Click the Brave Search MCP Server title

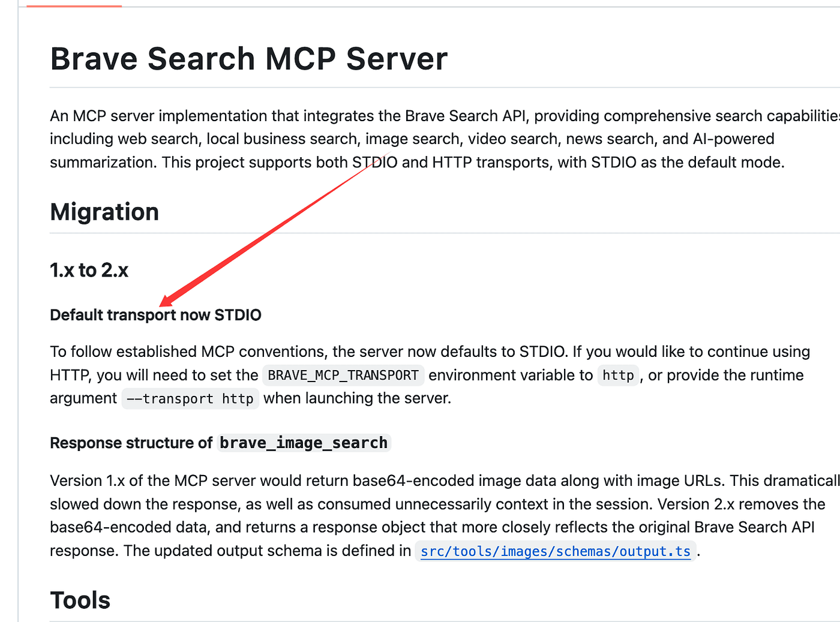[248, 59]
